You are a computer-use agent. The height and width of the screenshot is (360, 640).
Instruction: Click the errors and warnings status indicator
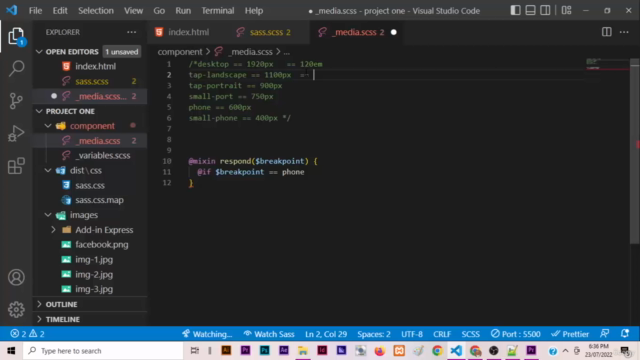pos(27,334)
